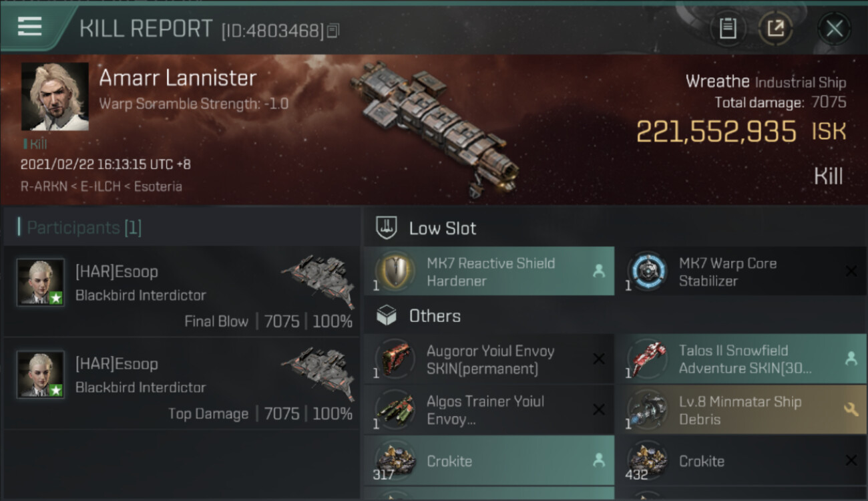Select the Wreathe ship image
Screen dimensions: 868x501
pos(434,127)
